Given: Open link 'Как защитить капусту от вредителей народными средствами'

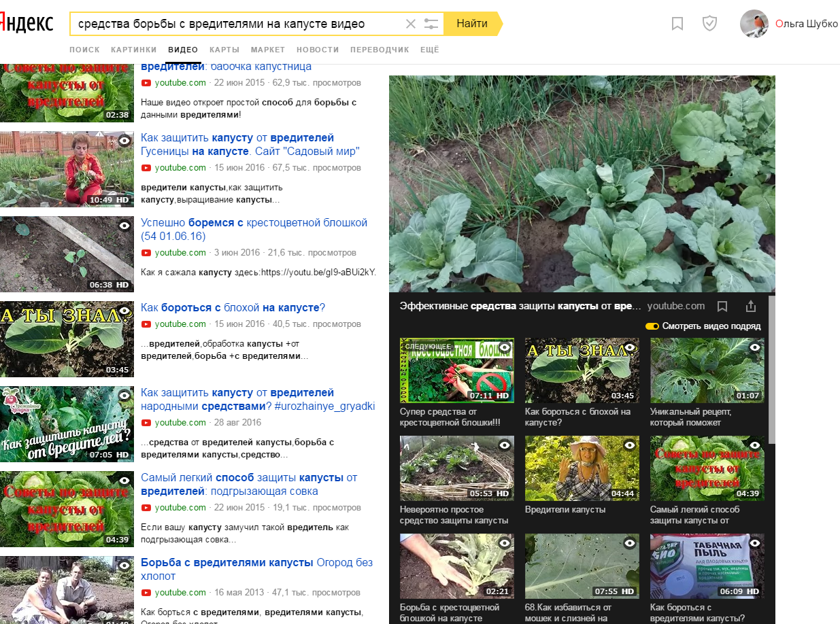Looking at the screenshot, I should [258, 399].
